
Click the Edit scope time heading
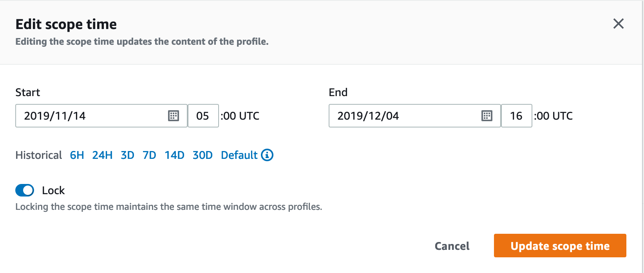pos(66,24)
